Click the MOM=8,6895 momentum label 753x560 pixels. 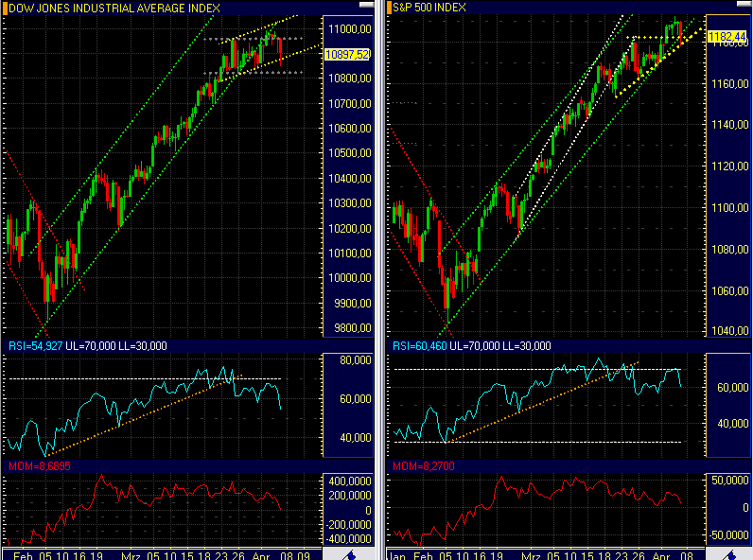point(40,465)
